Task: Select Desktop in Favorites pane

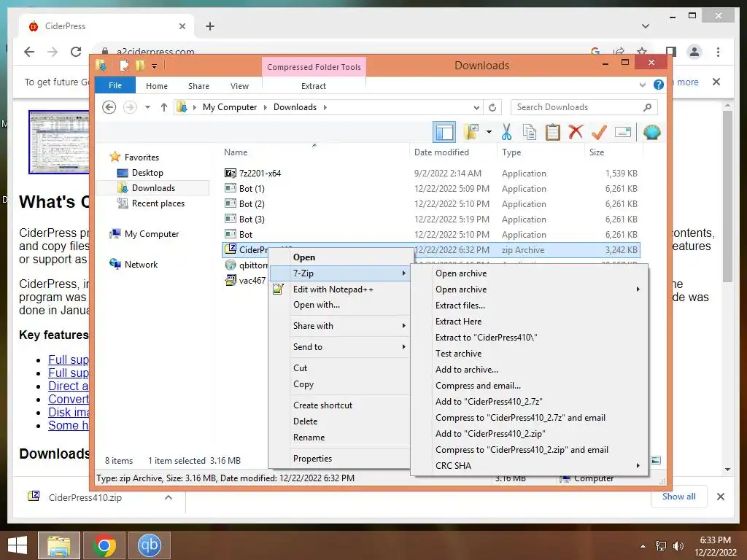Action: [147, 172]
